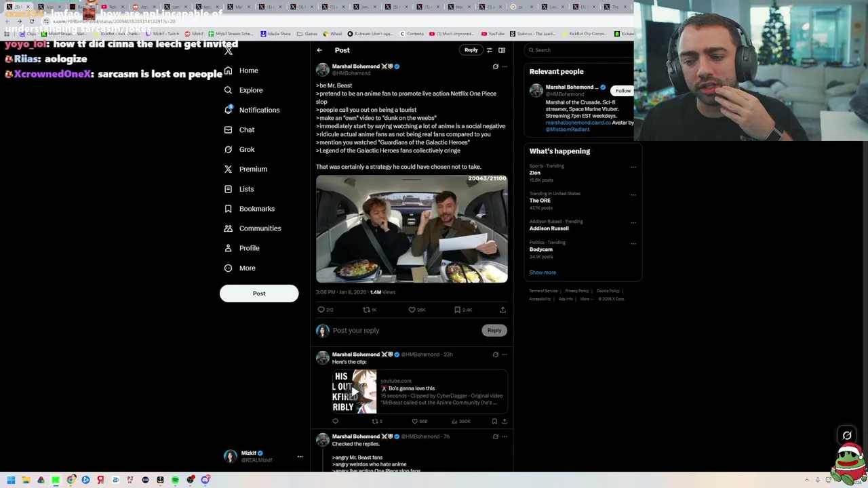Open Communities in the sidebar

[x=252, y=228]
